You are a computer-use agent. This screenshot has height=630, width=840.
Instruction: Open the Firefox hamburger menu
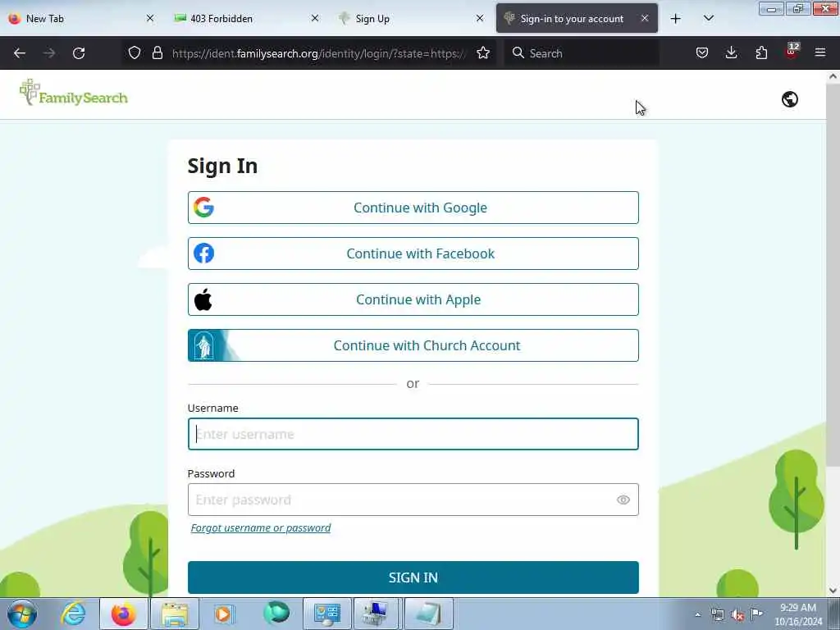click(820, 52)
